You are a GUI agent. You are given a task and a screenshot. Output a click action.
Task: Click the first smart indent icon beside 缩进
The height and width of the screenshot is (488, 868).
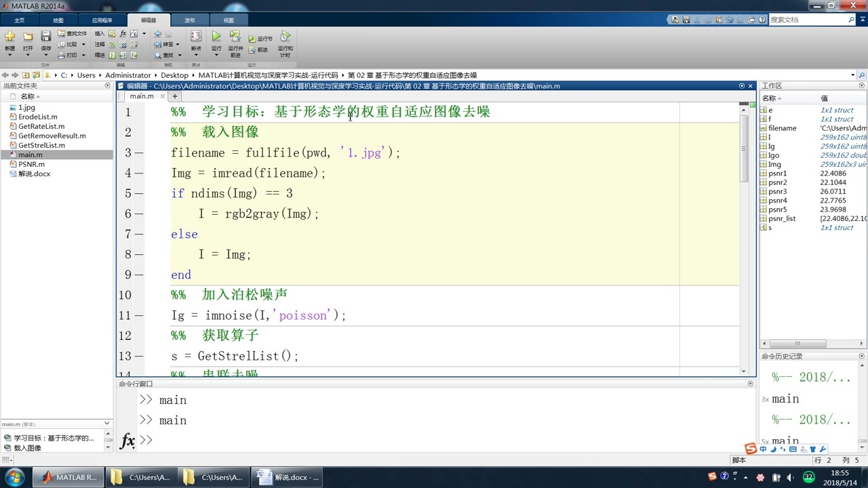(113, 55)
